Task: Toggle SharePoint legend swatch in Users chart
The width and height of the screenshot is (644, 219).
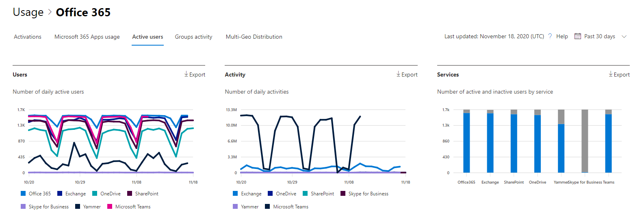Action: 130,193
